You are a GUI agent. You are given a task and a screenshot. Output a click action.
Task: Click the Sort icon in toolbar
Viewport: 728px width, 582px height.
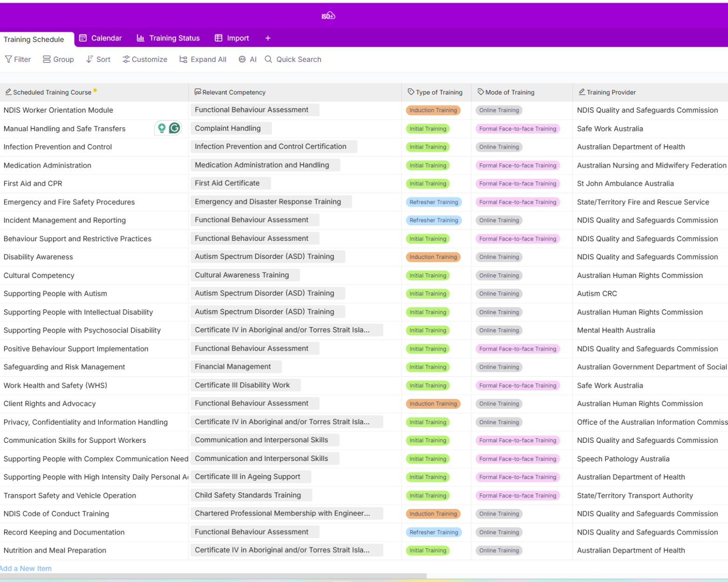click(89, 59)
